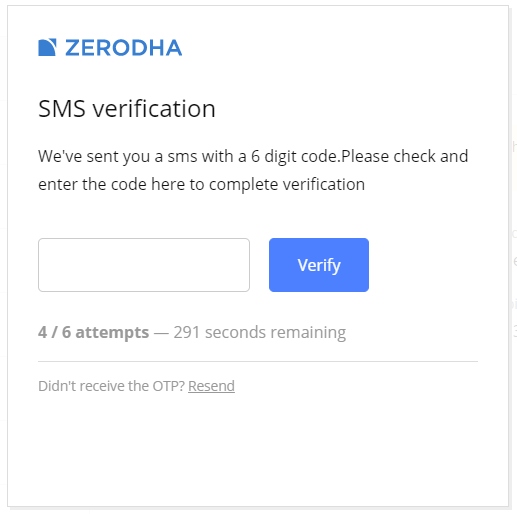The image size is (517, 514).
Task: Focus the 6 digit code input box
Action: 144,265
